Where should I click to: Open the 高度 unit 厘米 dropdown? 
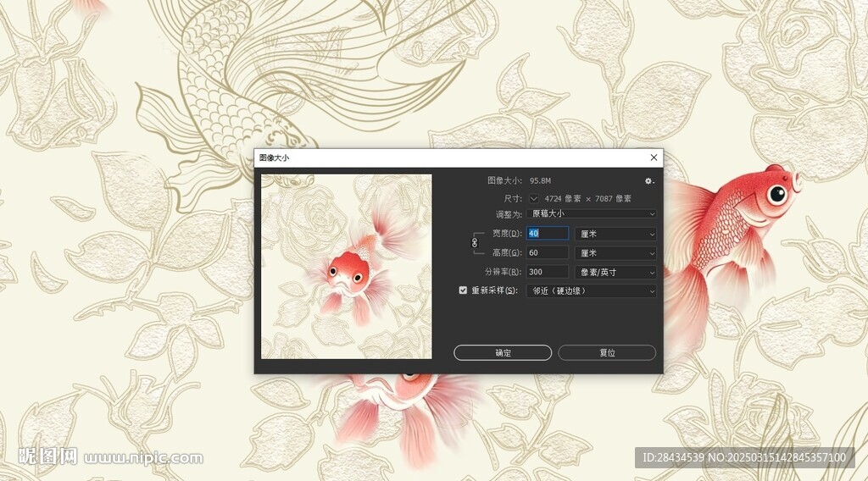tap(615, 252)
